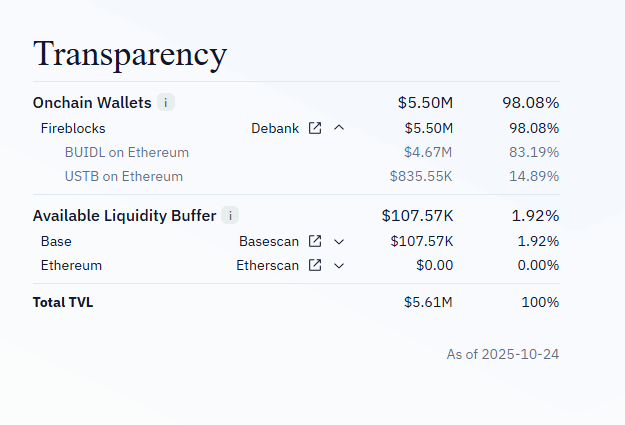This screenshot has width=625, height=425.
Task: Collapse the Fireblocks wallet row
Action: tap(339, 128)
